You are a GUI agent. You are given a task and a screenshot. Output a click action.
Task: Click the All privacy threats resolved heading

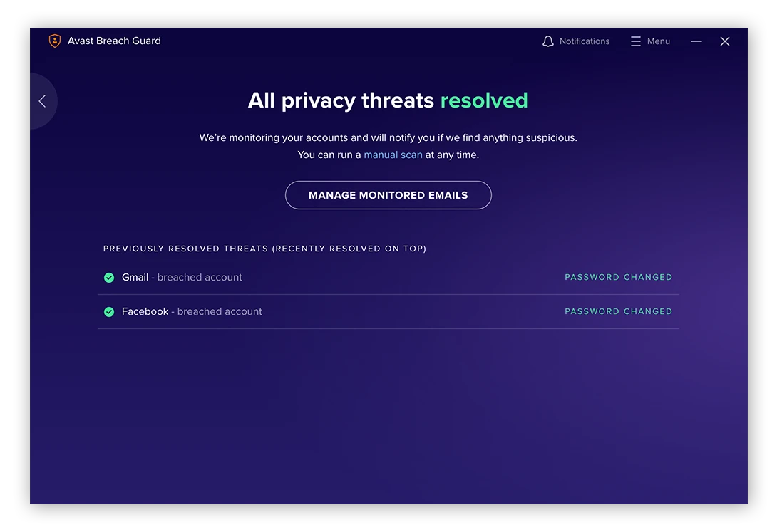[388, 100]
